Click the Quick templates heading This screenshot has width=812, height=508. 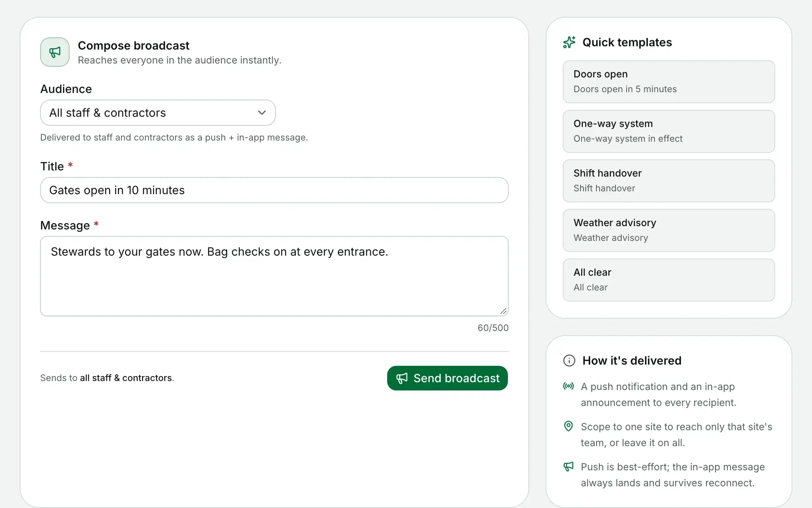(627, 42)
